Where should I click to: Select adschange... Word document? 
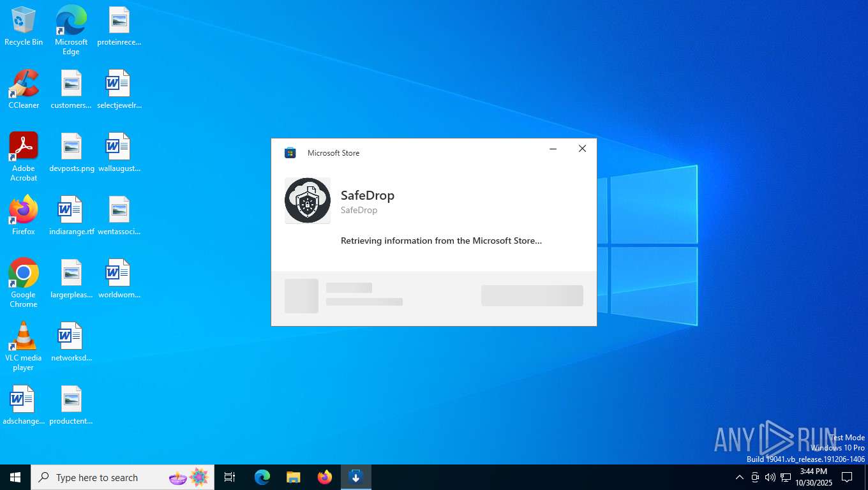click(24, 405)
